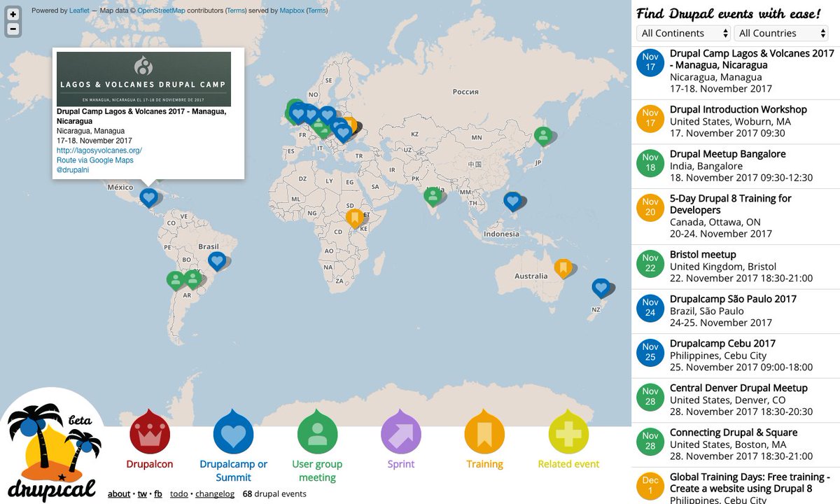Viewport: 840px width, 504px height.
Task: Open the All Continents dropdown
Action: pos(683,33)
